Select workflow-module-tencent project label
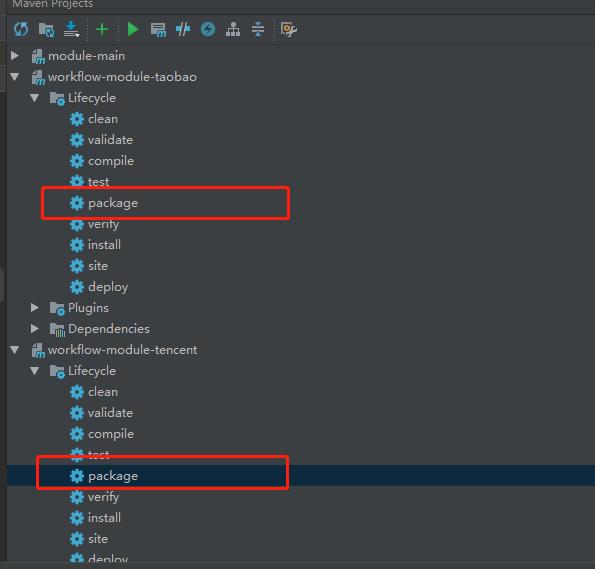Image resolution: width=595 pixels, height=569 pixels. point(122,350)
